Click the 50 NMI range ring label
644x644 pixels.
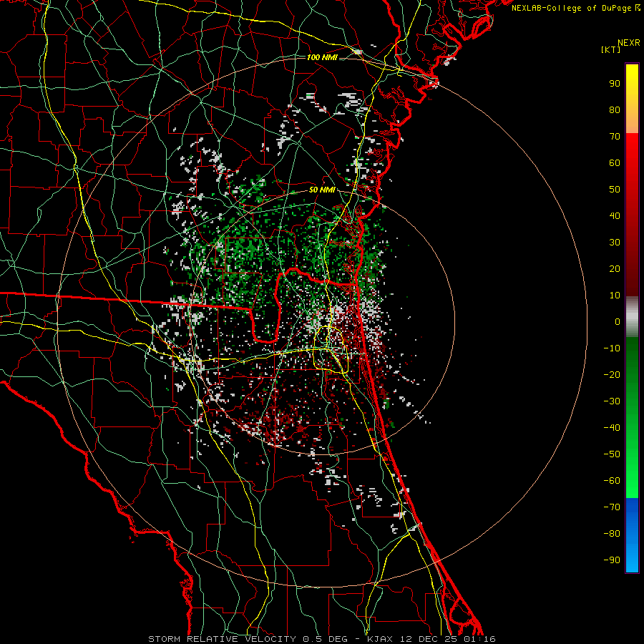(322, 190)
